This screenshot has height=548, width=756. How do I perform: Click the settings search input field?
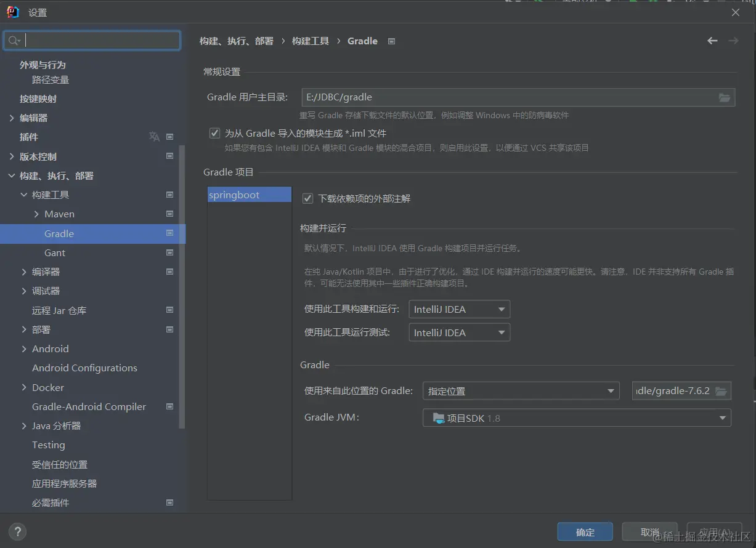point(92,41)
